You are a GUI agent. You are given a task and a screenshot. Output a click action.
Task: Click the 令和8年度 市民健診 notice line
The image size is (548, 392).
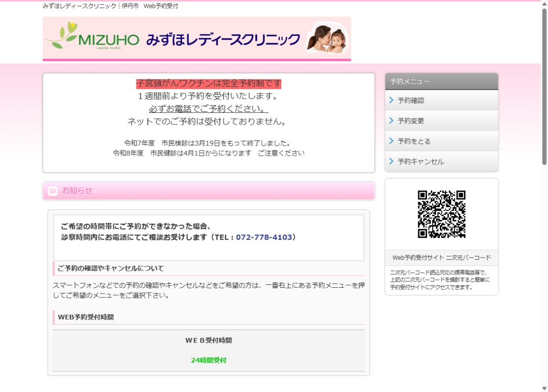click(209, 153)
